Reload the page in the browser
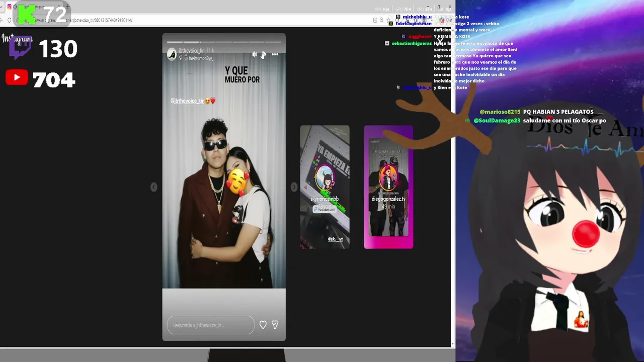This screenshot has height=362, width=644. pos(9,20)
